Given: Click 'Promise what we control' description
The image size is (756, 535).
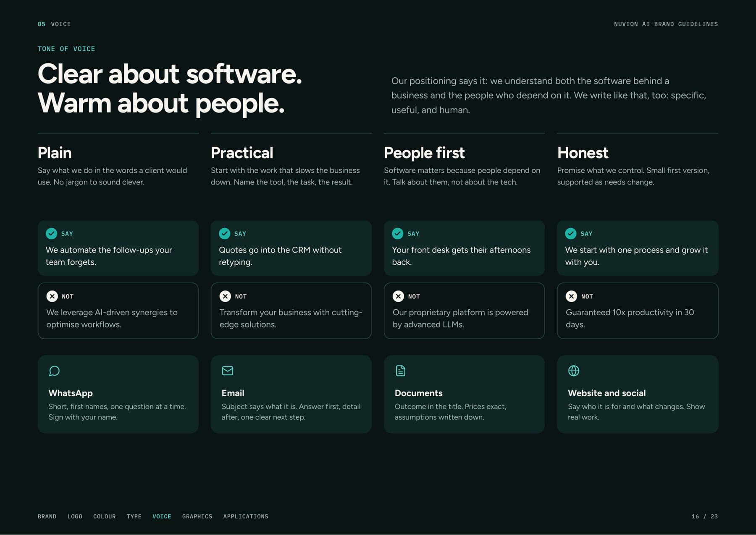Looking at the screenshot, I should pos(633,176).
